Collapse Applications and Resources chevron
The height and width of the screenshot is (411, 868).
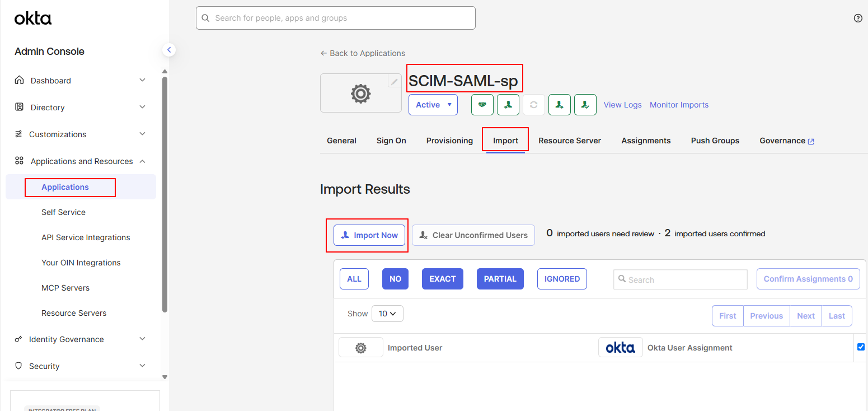coord(142,161)
